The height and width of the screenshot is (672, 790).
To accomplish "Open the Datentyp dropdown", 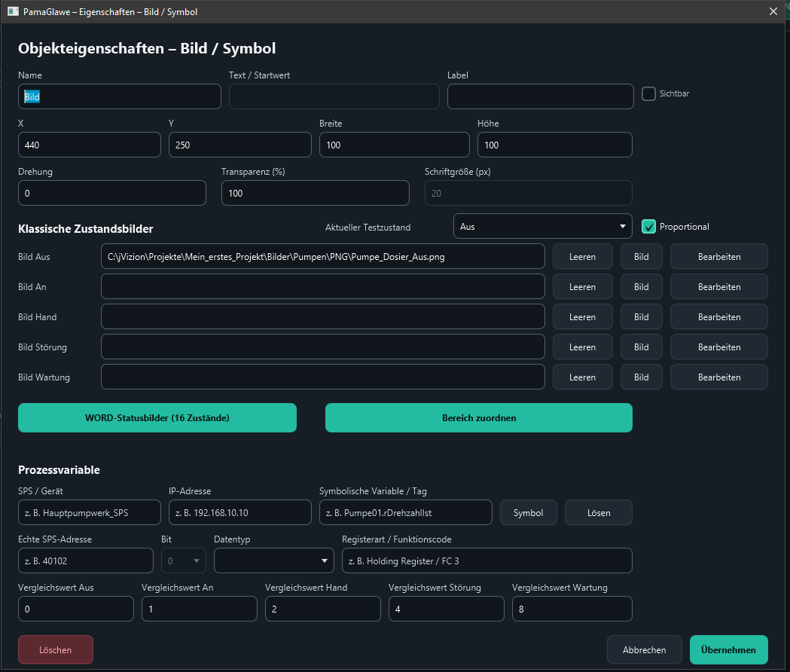I will tap(273, 561).
